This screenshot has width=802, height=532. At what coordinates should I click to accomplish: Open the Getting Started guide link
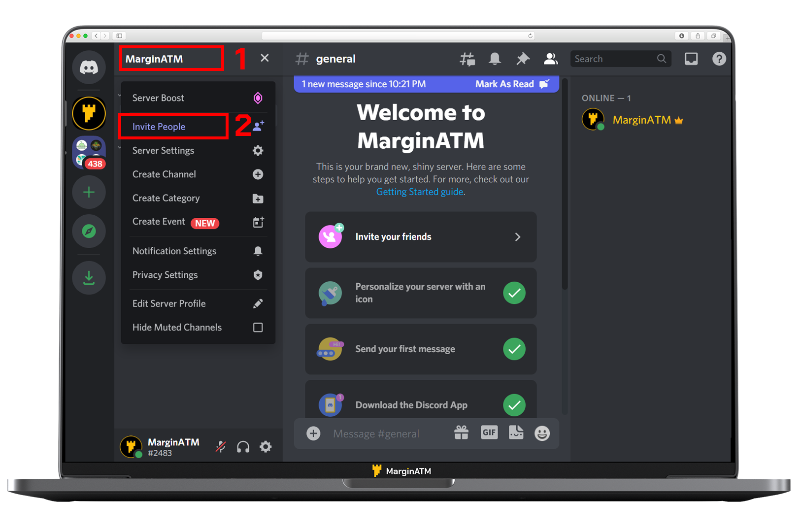coord(419,192)
